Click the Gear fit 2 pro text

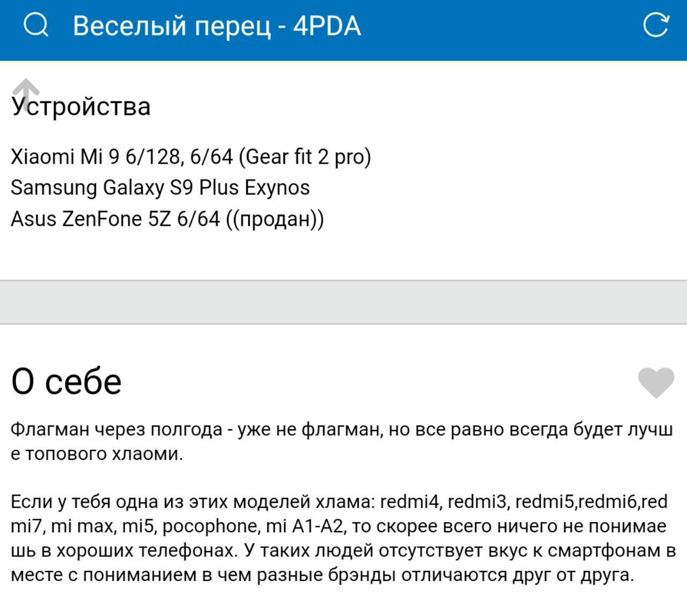pos(304,157)
